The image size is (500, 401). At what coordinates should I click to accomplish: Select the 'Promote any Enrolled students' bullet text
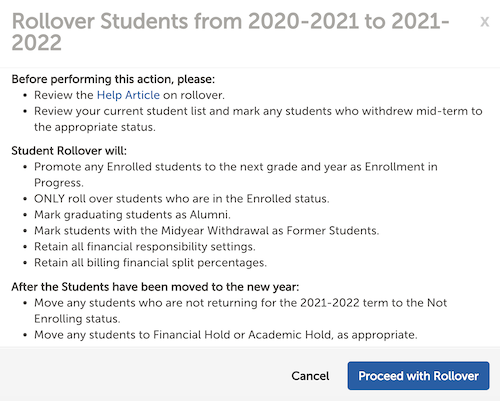point(236,175)
